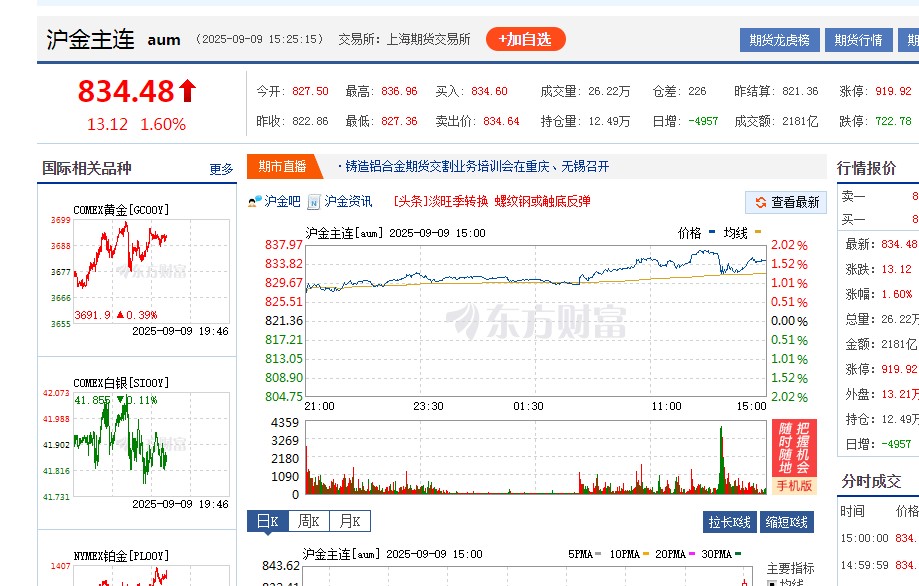
Task: Click the latest price 834.48
Action: click(x=126, y=91)
